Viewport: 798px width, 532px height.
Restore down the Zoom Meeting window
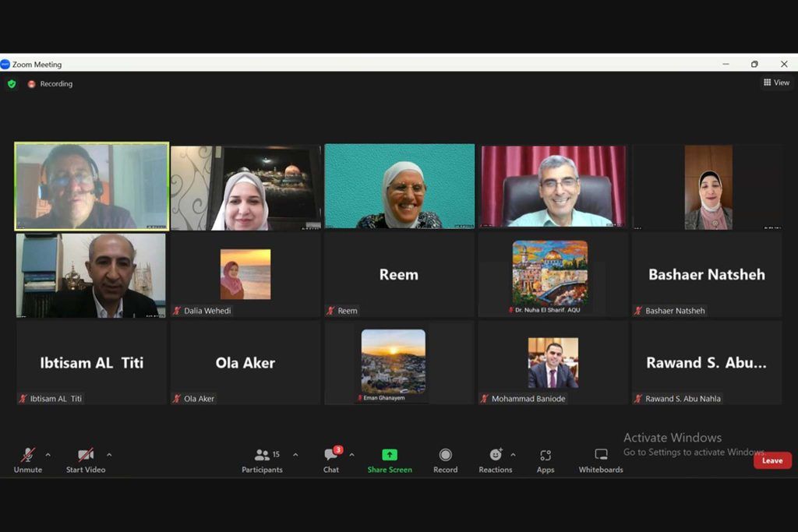(754, 64)
